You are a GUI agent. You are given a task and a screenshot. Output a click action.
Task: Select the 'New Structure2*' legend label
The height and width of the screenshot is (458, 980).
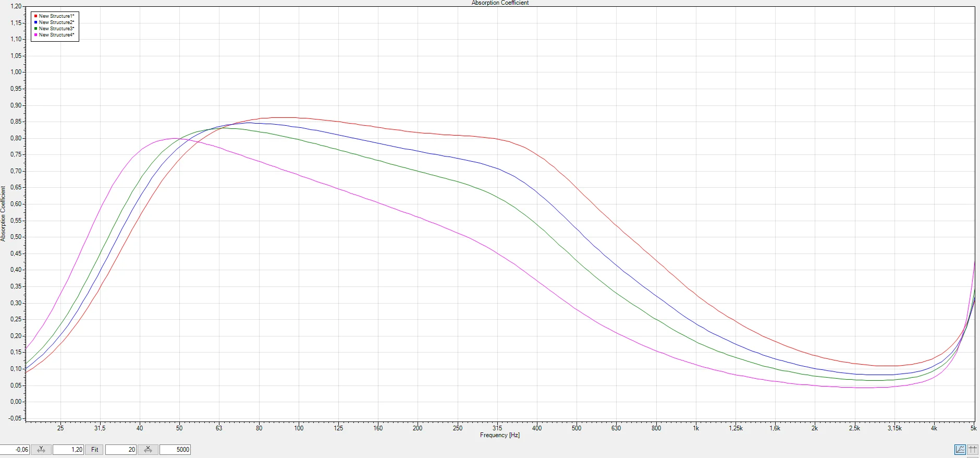coord(57,22)
